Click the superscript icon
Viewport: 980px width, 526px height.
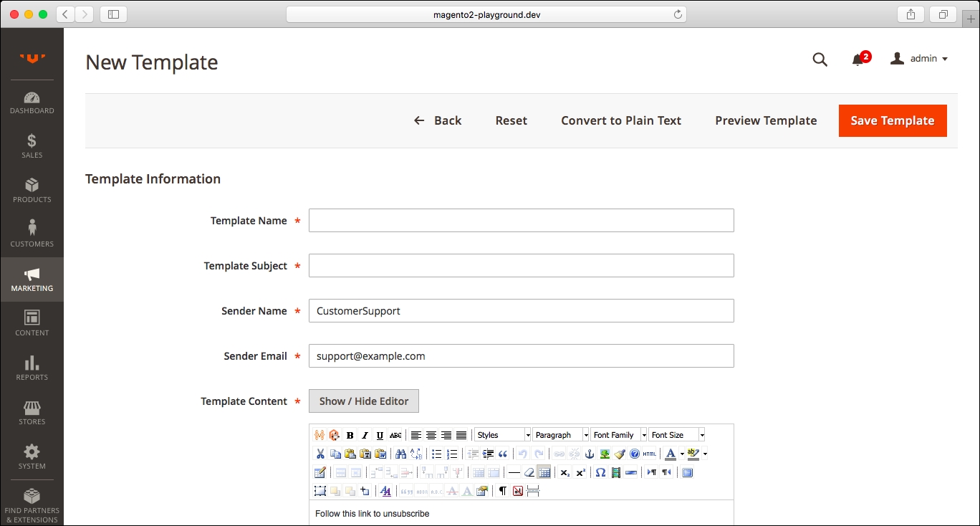[x=580, y=472]
